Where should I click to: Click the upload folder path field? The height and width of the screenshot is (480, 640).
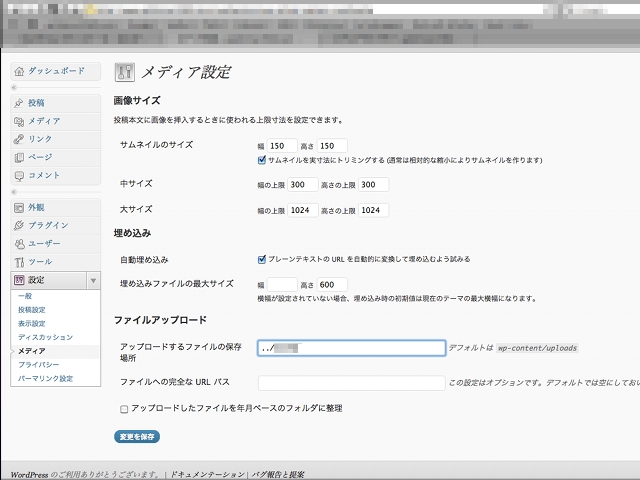[x=351, y=348]
